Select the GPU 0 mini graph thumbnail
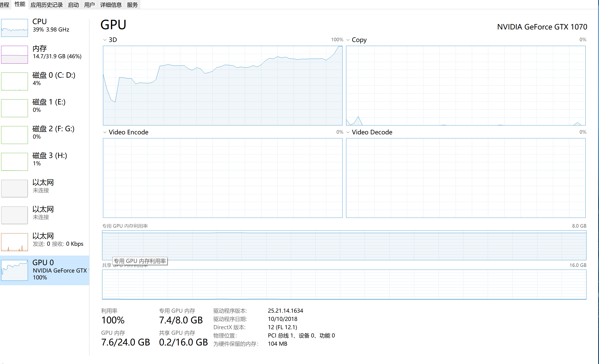 (x=15, y=270)
